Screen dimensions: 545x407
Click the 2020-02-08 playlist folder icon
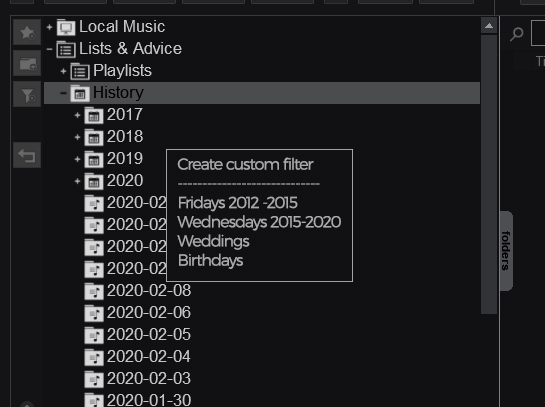pyautogui.click(x=94, y=291)
